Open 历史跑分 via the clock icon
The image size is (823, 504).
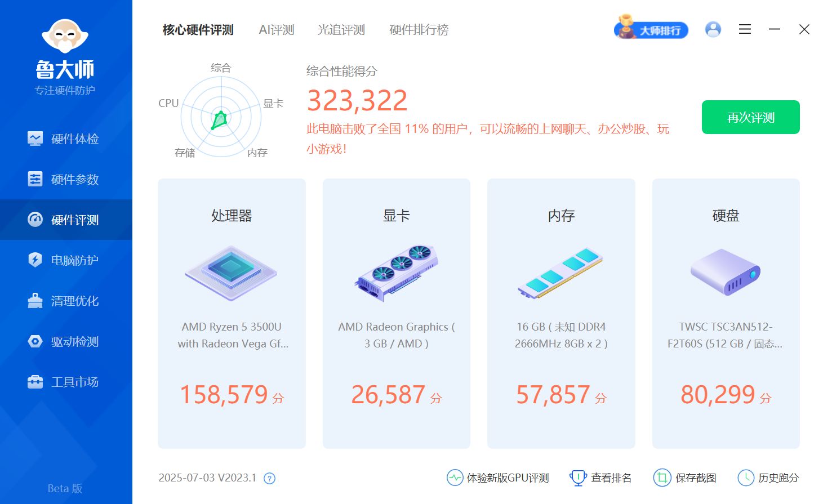click(746, 478)
